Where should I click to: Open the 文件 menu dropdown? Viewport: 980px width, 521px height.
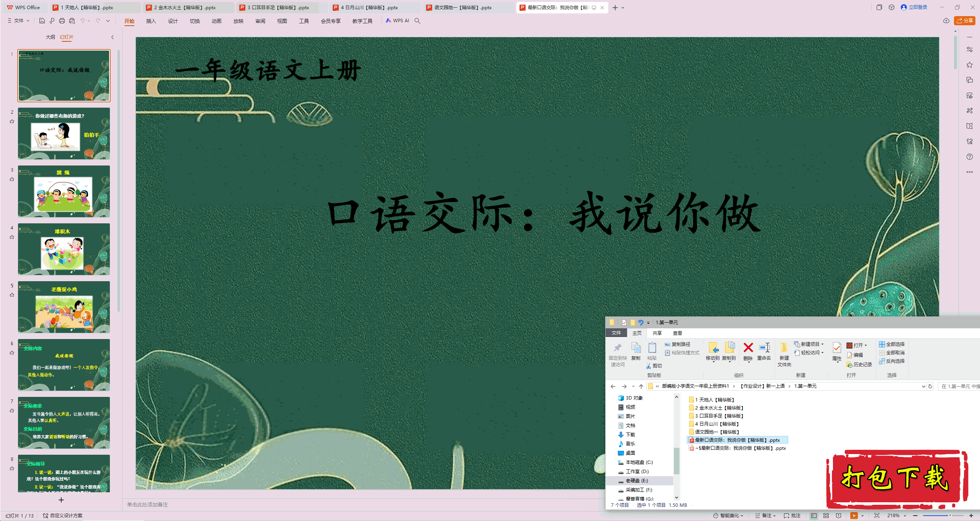[18, 21]
